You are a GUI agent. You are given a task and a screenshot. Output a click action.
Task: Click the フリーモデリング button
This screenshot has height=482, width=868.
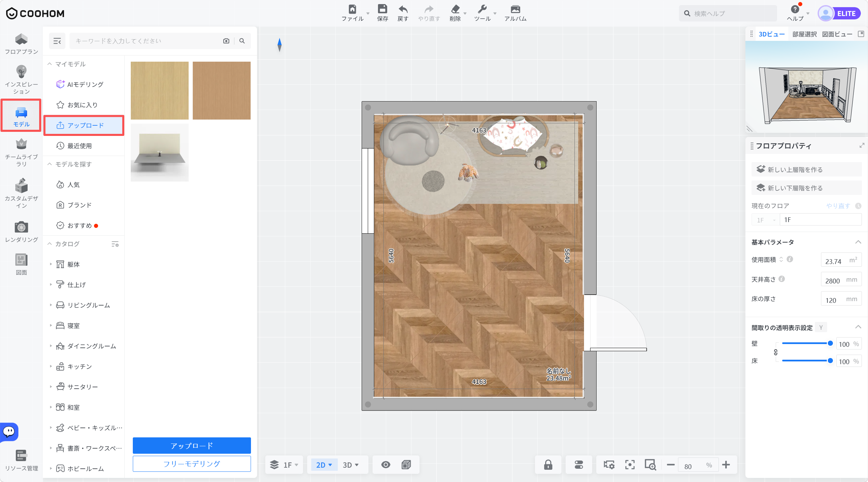[x=192, y=464]
